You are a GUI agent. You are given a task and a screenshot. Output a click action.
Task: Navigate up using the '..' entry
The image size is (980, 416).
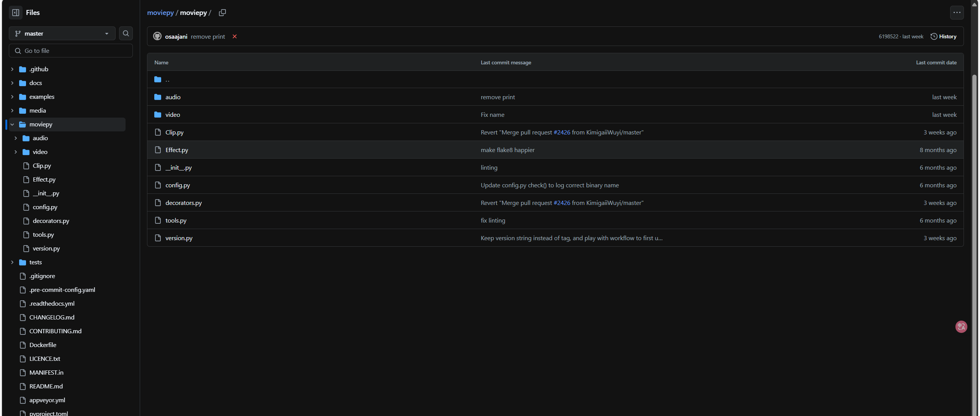[x=167, y=79]
